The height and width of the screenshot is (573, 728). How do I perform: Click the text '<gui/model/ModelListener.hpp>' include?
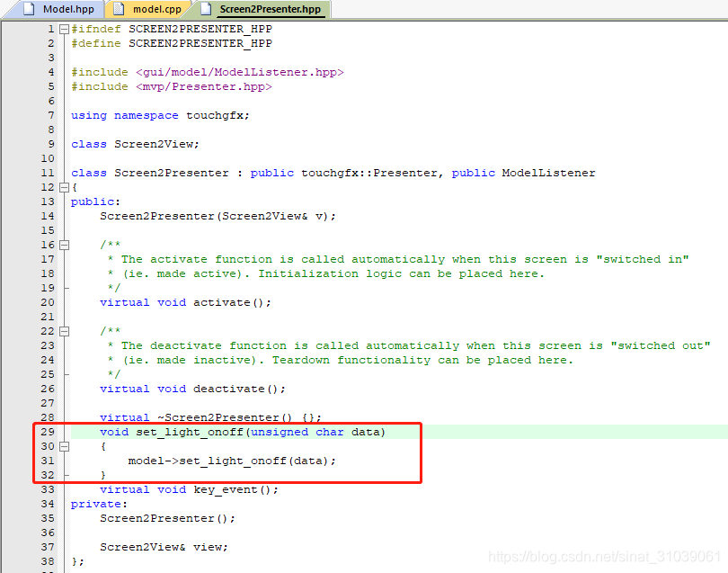(240, 72)
